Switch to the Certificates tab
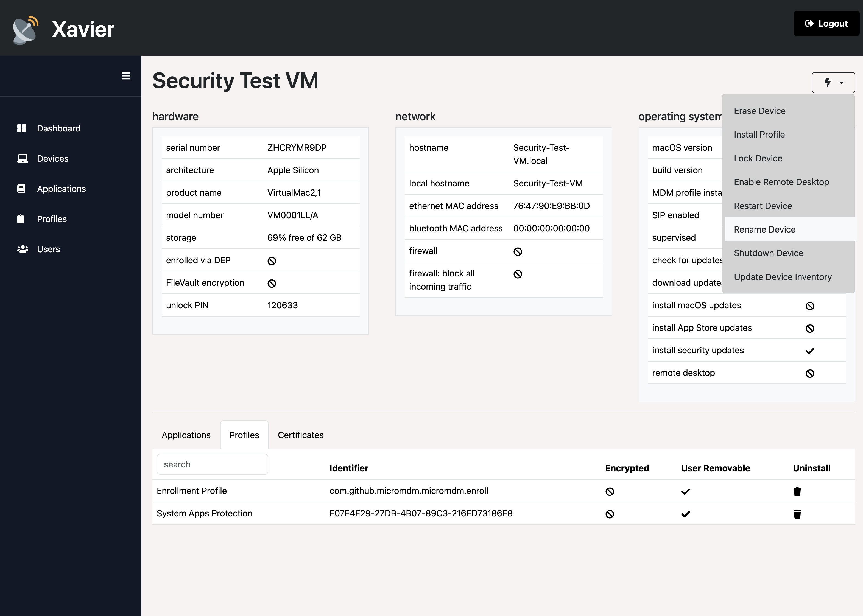 pos(300,435)
